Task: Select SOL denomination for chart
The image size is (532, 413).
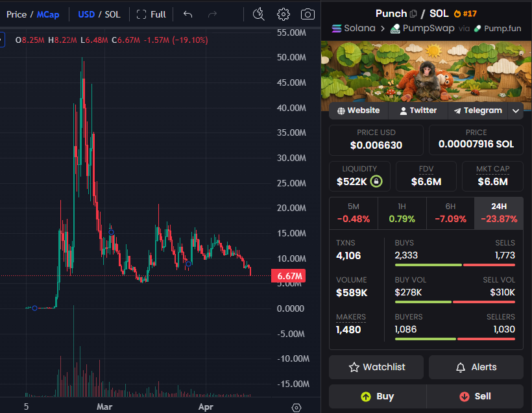Action: (112, 14)
